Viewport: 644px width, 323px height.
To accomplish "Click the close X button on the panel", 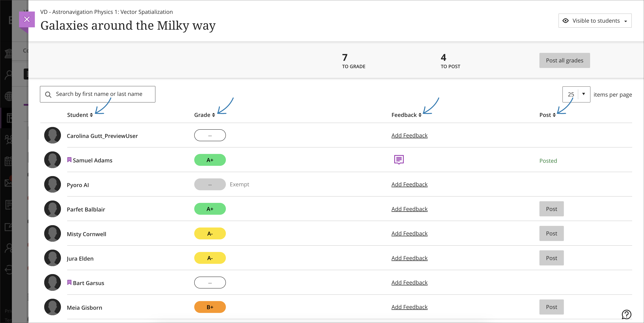I will coord(27,19).
